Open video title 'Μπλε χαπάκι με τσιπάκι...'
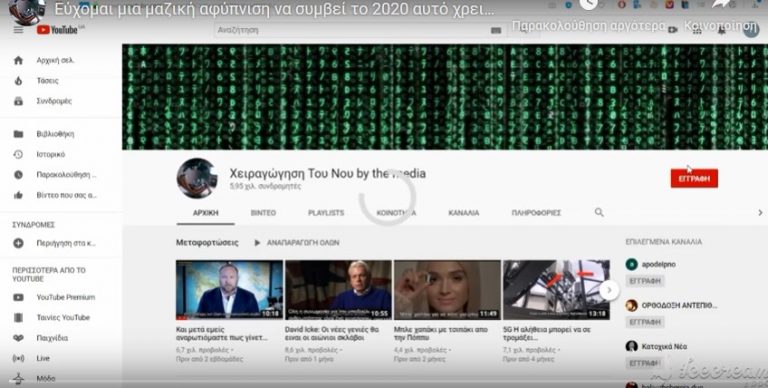768x388 pixels. click(x=441, y=334)
